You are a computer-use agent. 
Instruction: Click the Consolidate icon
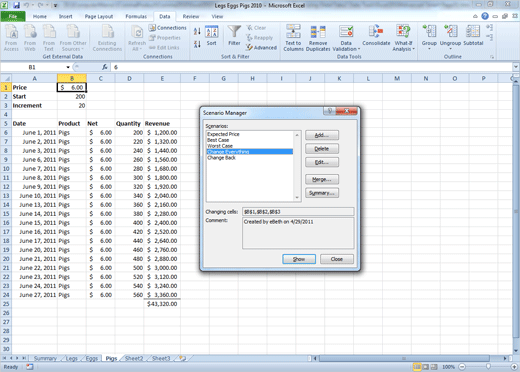click(x=376, y=35)
